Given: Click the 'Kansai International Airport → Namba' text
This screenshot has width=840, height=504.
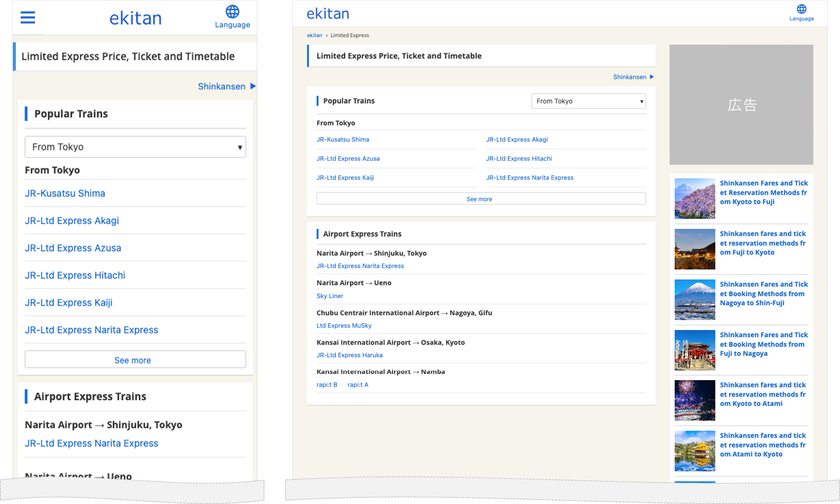Looking at the screenshot, I should coord(381,371).
